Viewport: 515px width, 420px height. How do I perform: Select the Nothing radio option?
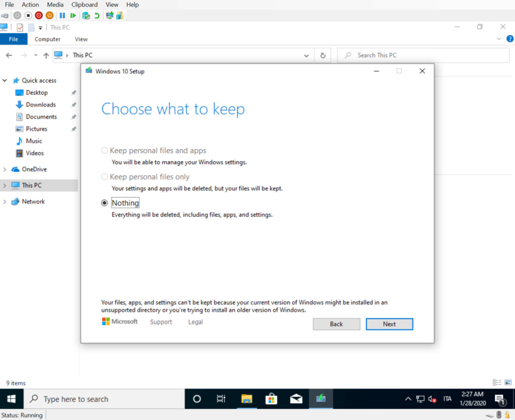(105, 203)
